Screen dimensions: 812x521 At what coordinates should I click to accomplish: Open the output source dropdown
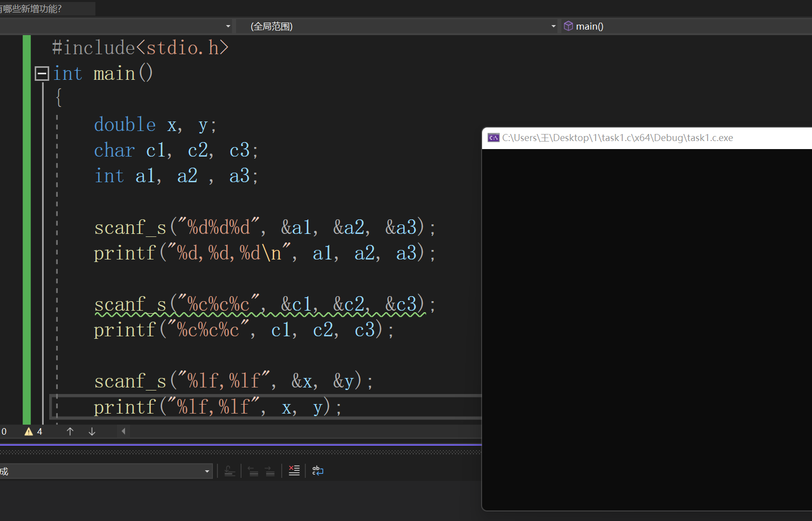click(x=206, y=471)
